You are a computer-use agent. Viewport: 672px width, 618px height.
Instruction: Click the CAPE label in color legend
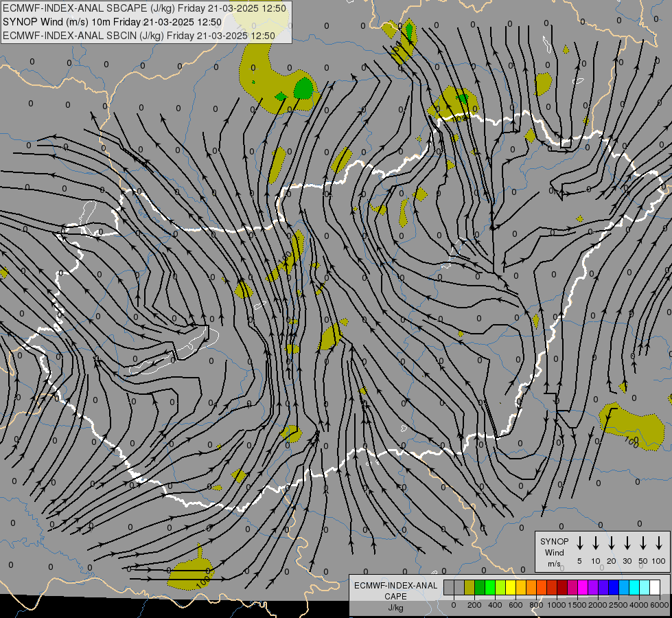[395, 596]
